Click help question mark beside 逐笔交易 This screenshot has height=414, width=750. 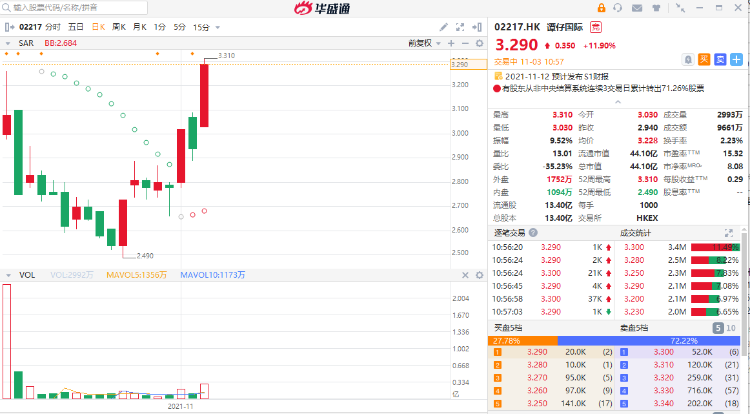(x=533, y=233)
